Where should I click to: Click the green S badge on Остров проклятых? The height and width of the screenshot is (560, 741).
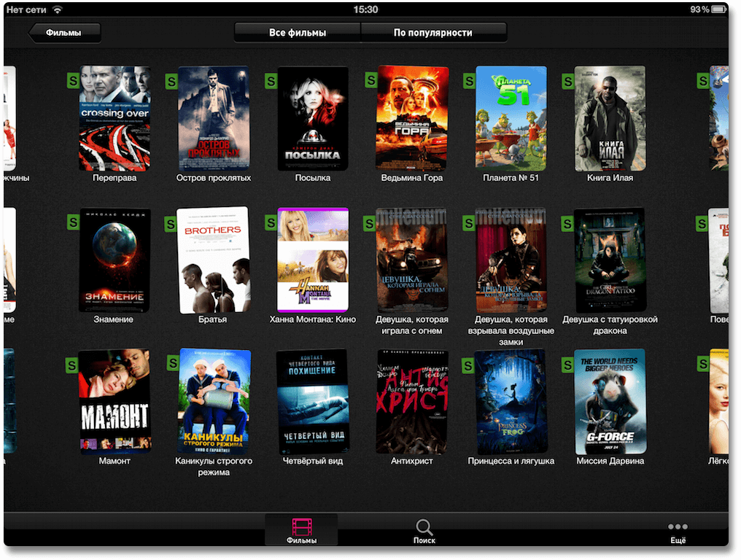click(171, 81)
